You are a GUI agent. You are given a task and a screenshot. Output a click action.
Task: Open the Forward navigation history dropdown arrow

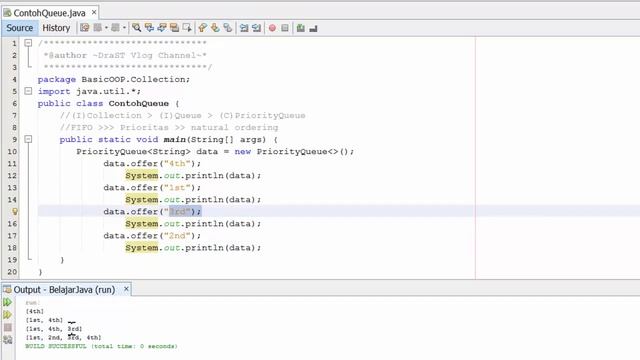coord(124,28)
